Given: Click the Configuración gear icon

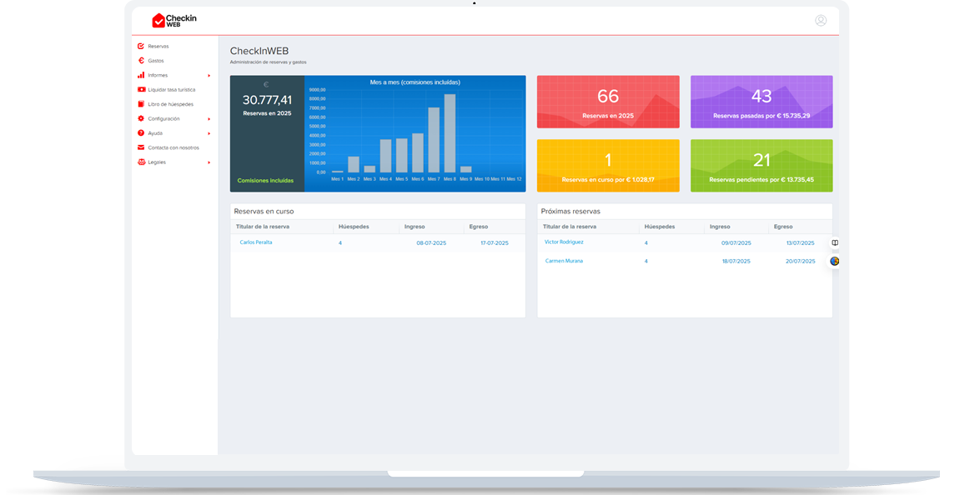Looking at the screenshot, I should pos(141,118).
